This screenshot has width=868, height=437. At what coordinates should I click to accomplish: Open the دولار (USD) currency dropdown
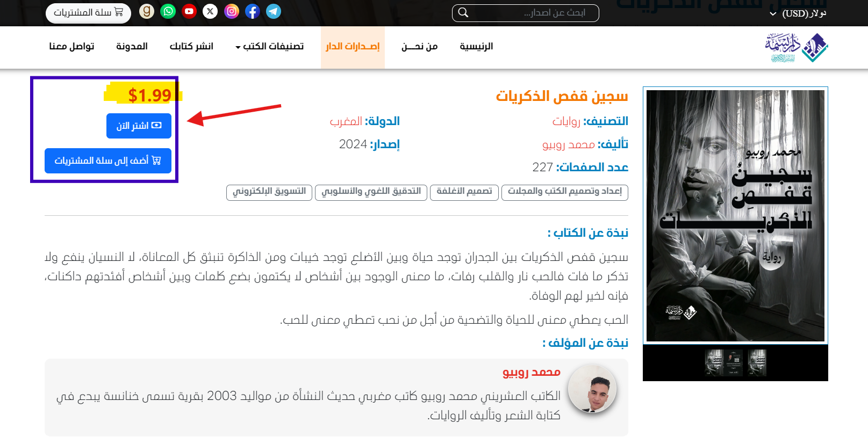pyautogui.click(x=798, y=13)
